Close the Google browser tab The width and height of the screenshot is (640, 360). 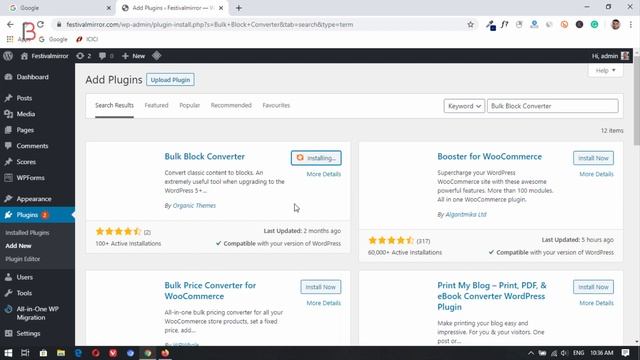(109, 8)
